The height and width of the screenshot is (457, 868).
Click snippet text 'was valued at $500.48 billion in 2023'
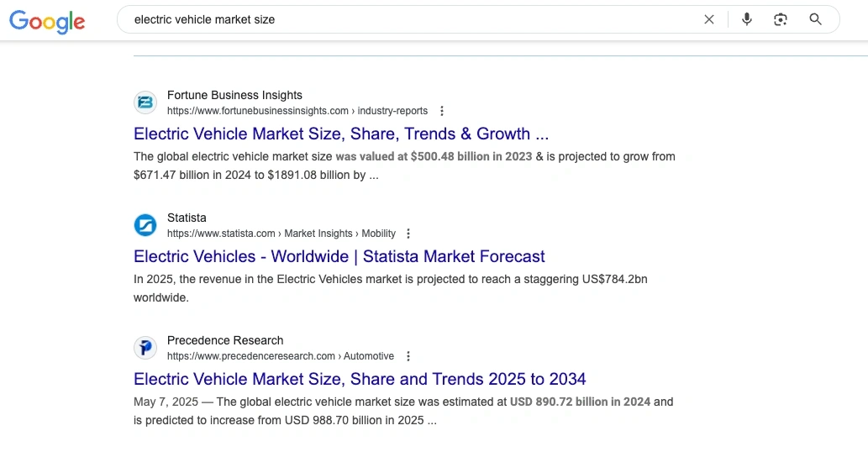434,156
